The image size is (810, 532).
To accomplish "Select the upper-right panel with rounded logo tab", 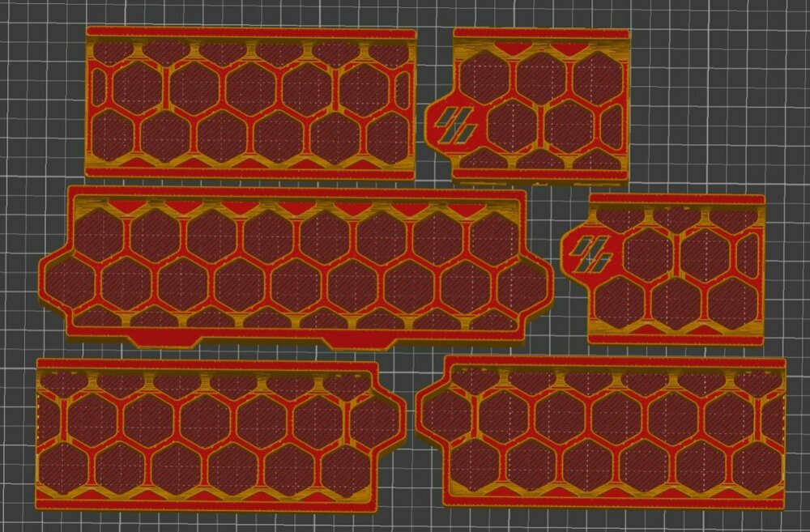I will [x=527, y=105].
